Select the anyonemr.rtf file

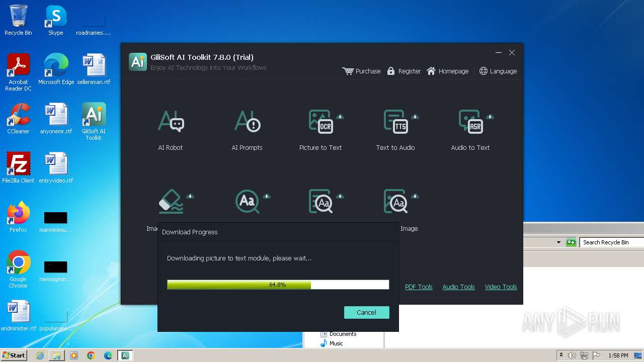coord(56,119)
